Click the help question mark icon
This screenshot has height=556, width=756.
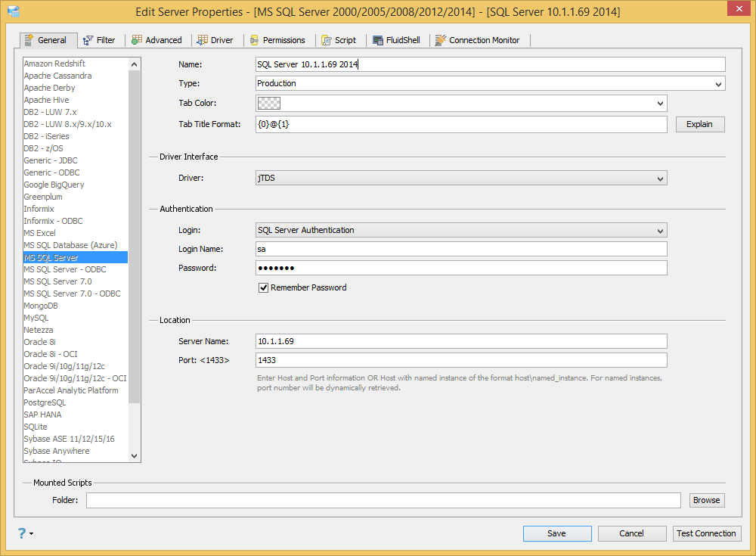[x=22, y=533]
